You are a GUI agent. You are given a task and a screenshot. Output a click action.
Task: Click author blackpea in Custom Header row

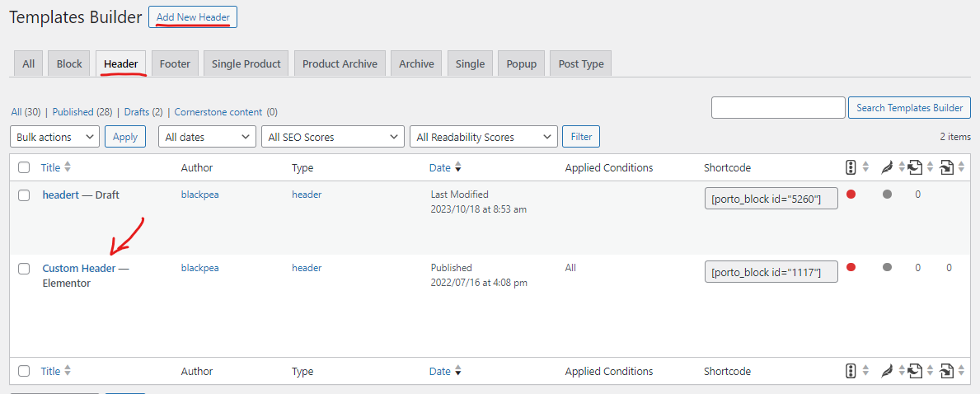click(200, 268)
